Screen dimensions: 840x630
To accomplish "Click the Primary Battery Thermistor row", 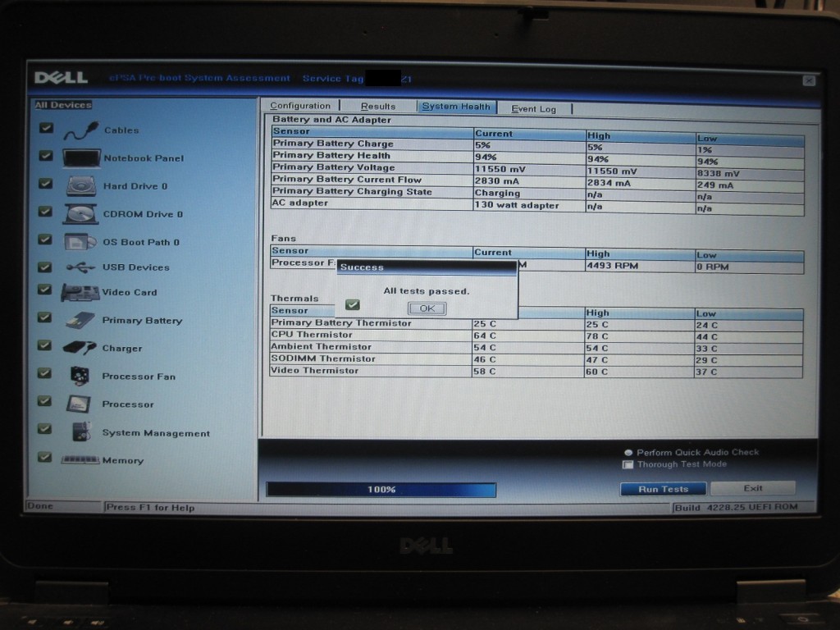I will [x=536, y=323].
